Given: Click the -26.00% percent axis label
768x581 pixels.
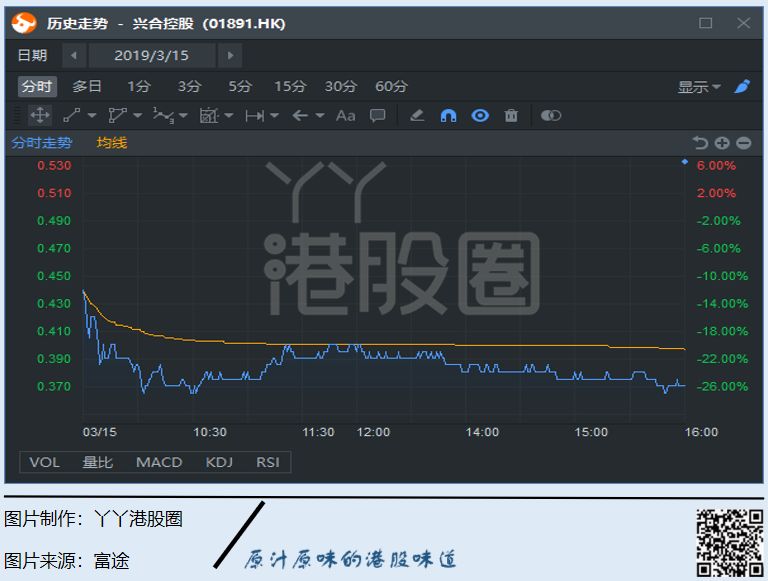Looking at the screenshot, I should (x=722, y=387).
